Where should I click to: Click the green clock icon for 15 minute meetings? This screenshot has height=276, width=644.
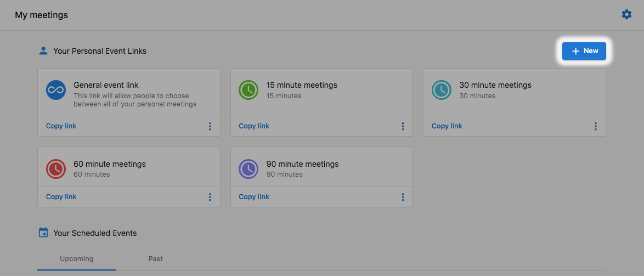tap(248, 90)
